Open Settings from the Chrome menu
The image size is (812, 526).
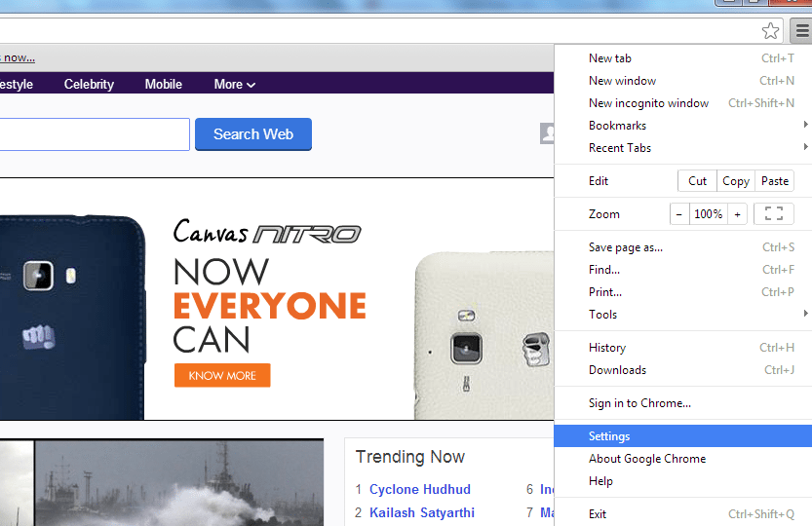click(x=683, y=436)
